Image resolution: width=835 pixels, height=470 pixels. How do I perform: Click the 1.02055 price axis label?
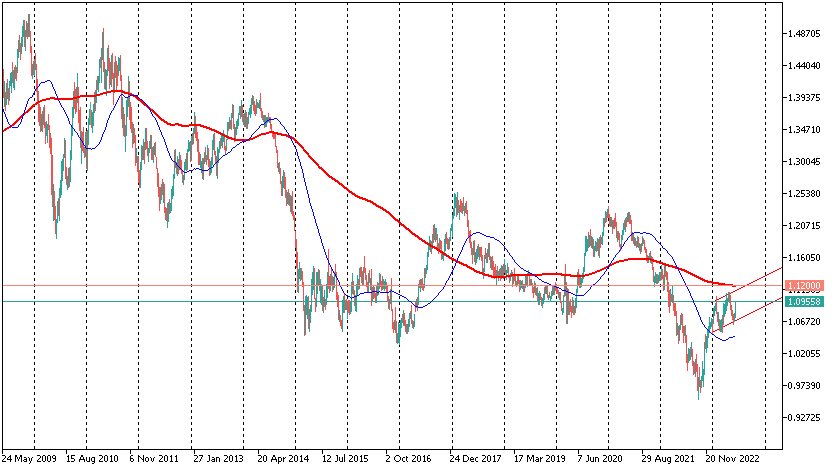[803, 354]
